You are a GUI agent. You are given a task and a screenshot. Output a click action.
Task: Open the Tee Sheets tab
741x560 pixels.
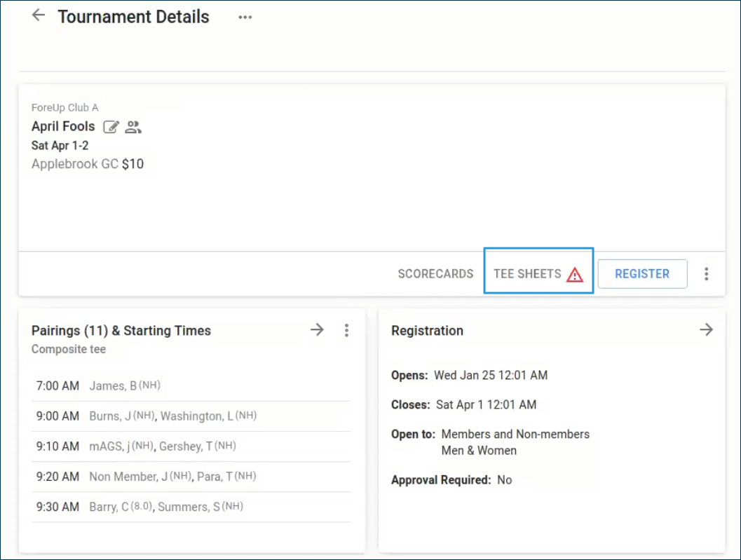527,274
